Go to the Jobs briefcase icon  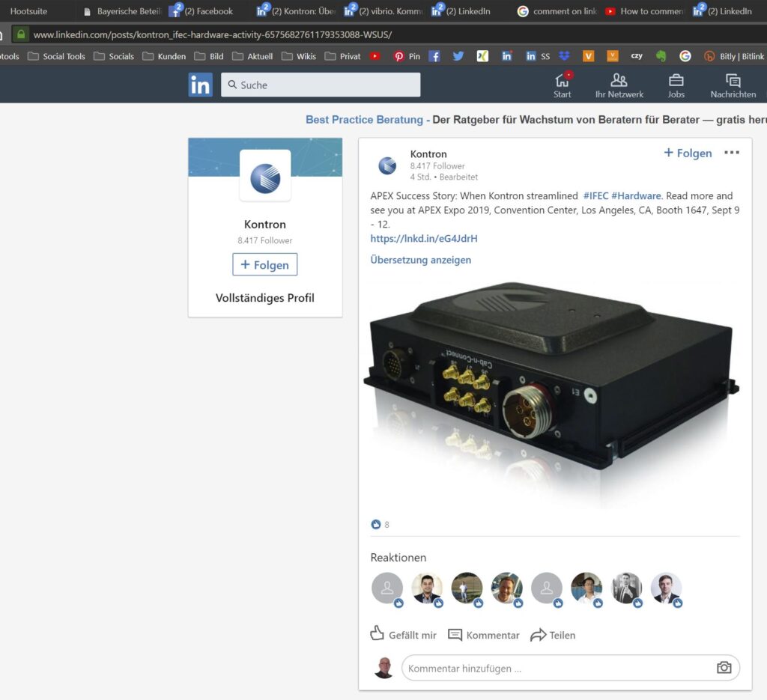pyautogui.click(x=676, y=81)
